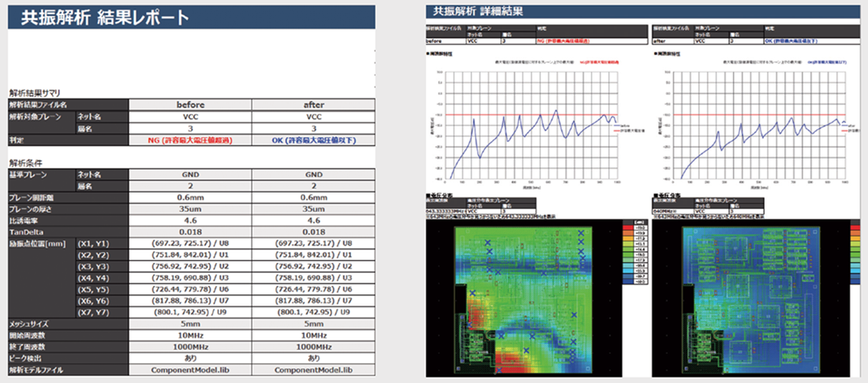Screen dimensions: 868x383
Task: Click the OK (許容最大電圧値以下) result cell
Action: 313,139
